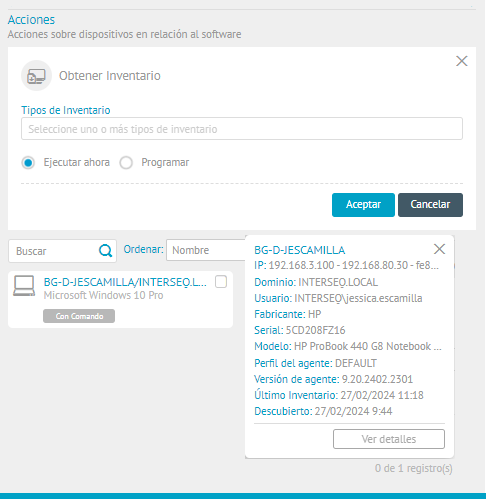486x499 pixels.
Task: Select the Programar radio option
Action: pos(126,163)
